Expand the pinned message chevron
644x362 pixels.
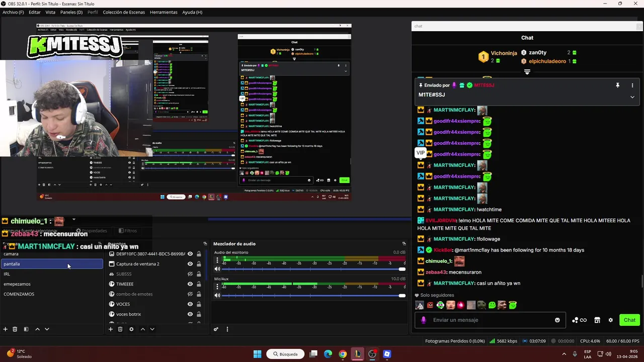coord(632,97)
